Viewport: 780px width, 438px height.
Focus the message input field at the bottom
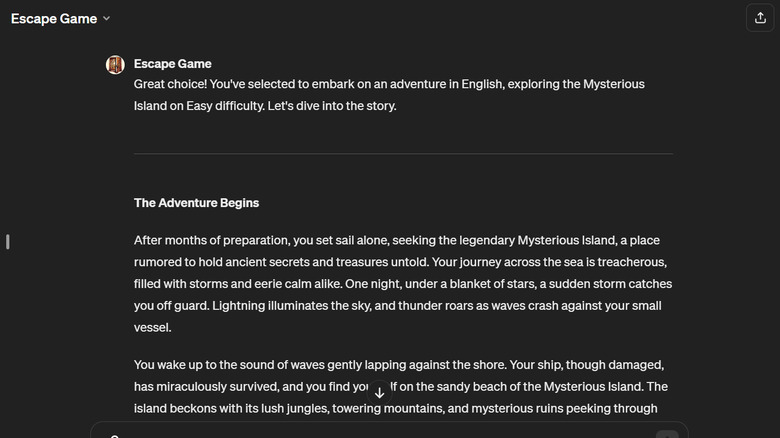coord(390,434)
